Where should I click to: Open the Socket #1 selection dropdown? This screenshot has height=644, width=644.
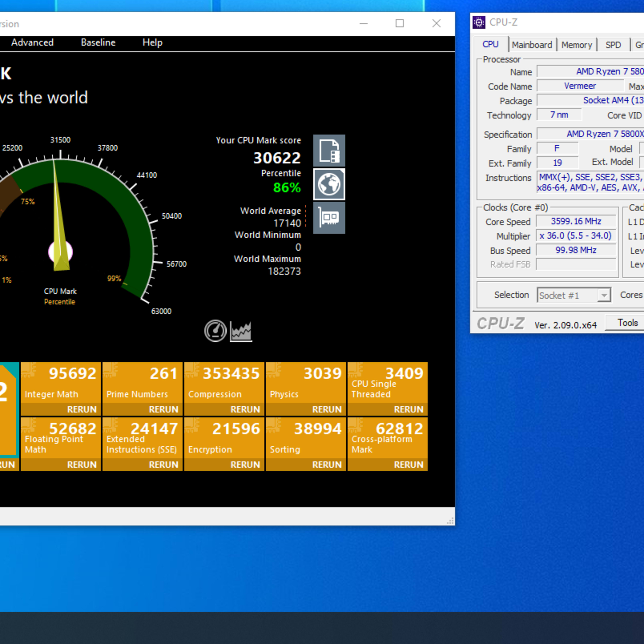(574, 295)
